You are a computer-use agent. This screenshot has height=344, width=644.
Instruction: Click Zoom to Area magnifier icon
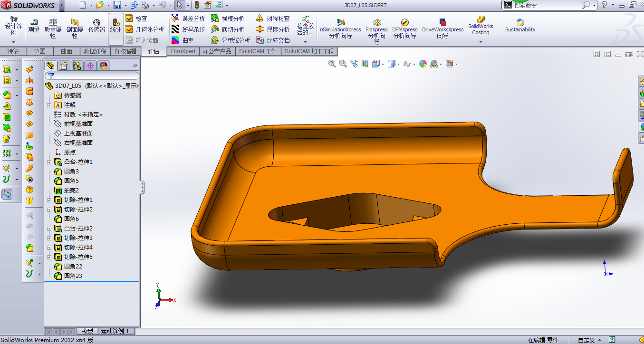(x=343, y=64)
